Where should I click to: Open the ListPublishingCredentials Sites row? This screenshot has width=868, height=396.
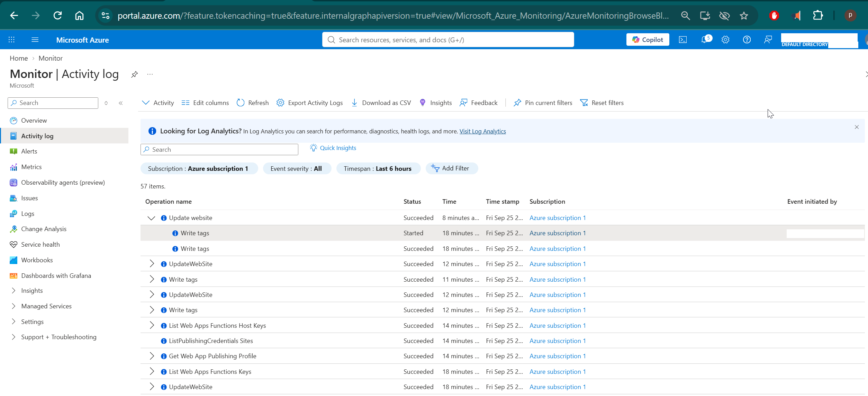[x=502, y=341]
